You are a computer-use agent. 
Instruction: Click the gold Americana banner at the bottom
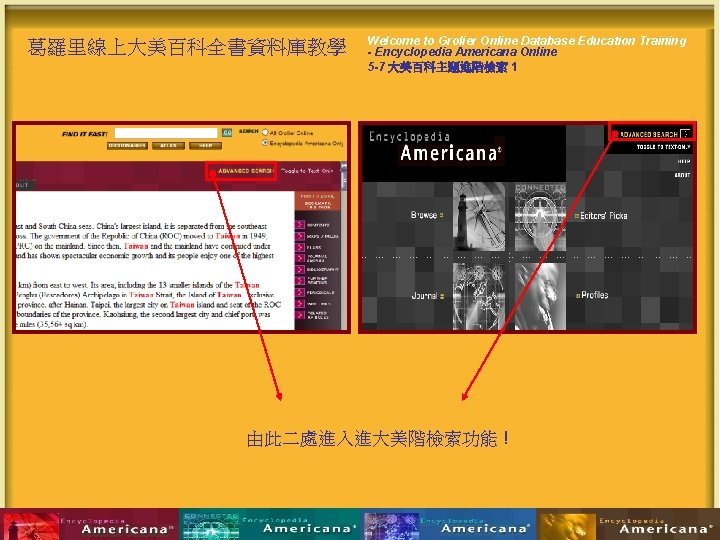[629, 524]
